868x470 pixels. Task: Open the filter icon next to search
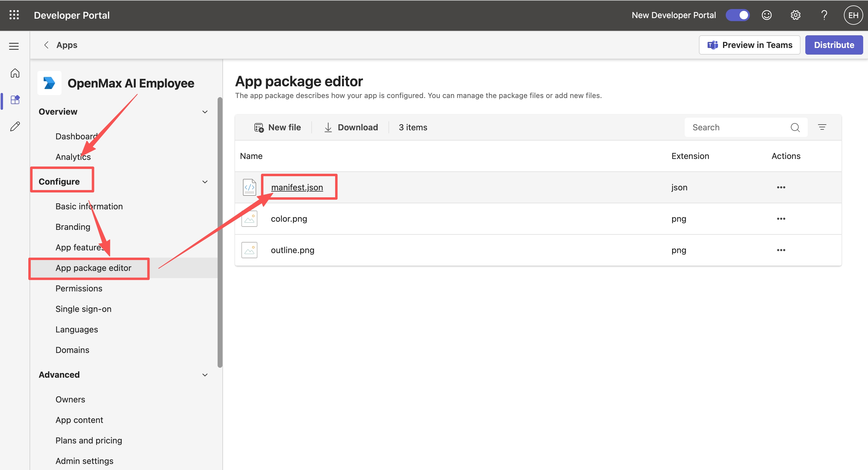click(822, 127)
